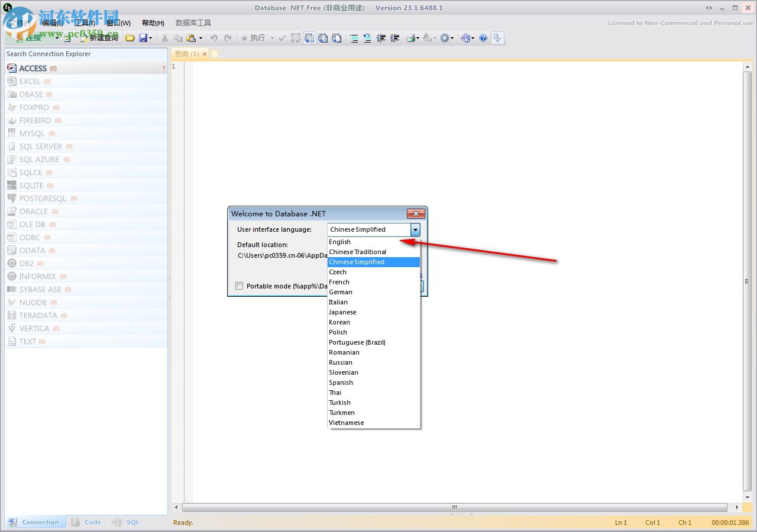Choose English from the language list

pos(374,242)
